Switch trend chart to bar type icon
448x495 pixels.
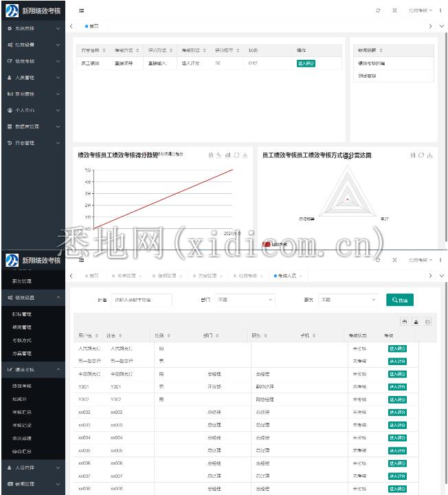pos(228,155)
